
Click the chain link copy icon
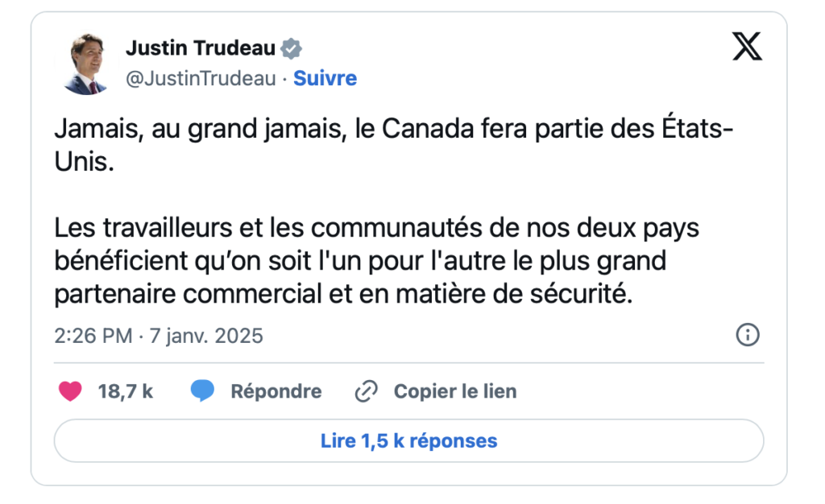tap(367, 392)
